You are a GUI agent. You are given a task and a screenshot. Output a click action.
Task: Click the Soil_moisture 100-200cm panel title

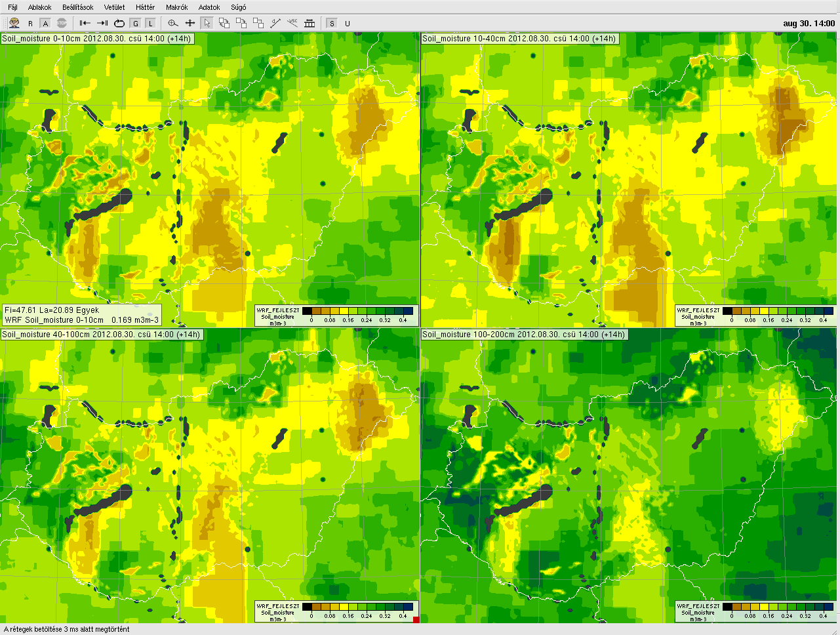coord(525,334)
